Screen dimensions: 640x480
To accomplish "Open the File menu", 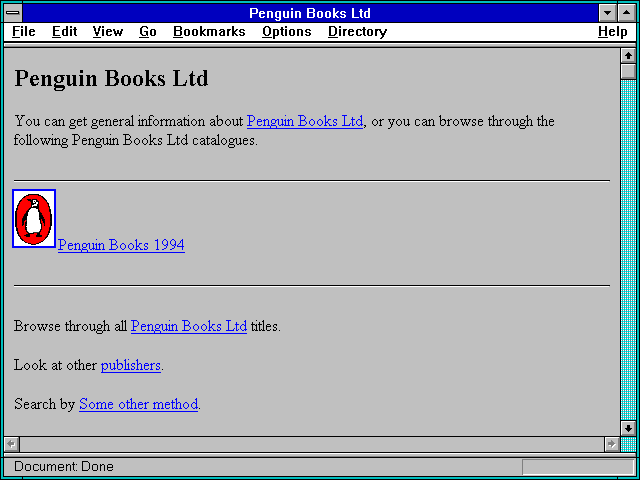I will pos(24,31).
